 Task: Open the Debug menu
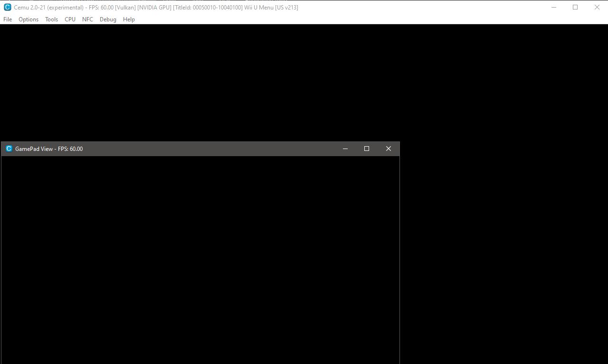coord(108,19)
